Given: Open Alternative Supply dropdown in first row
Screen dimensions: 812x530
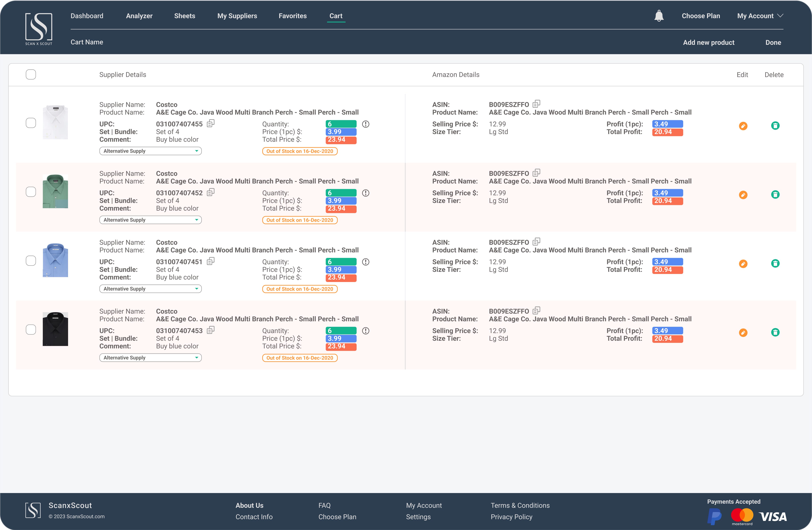Looking at the screenshot, I should coord(150,151).
